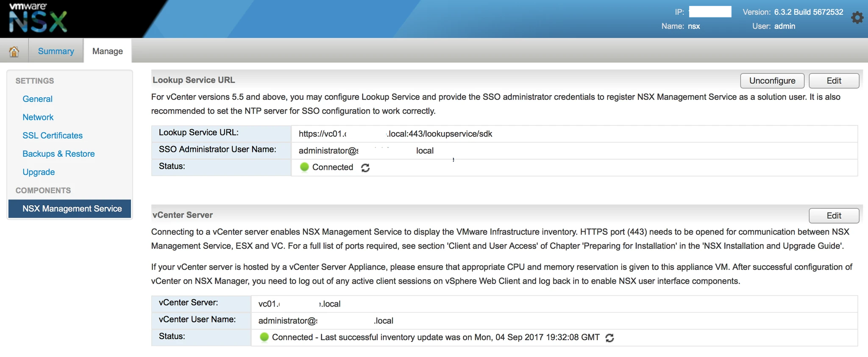Open General settings
Screen dimensions: 868x357
click(37, 99)
